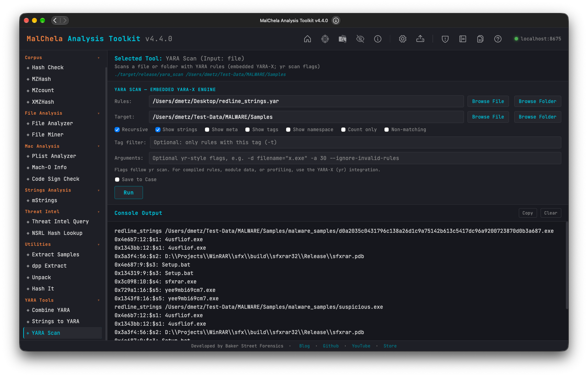Open settings gear icon
The width and height of the screenshot is (588, 377).
[x=403, y=39]
